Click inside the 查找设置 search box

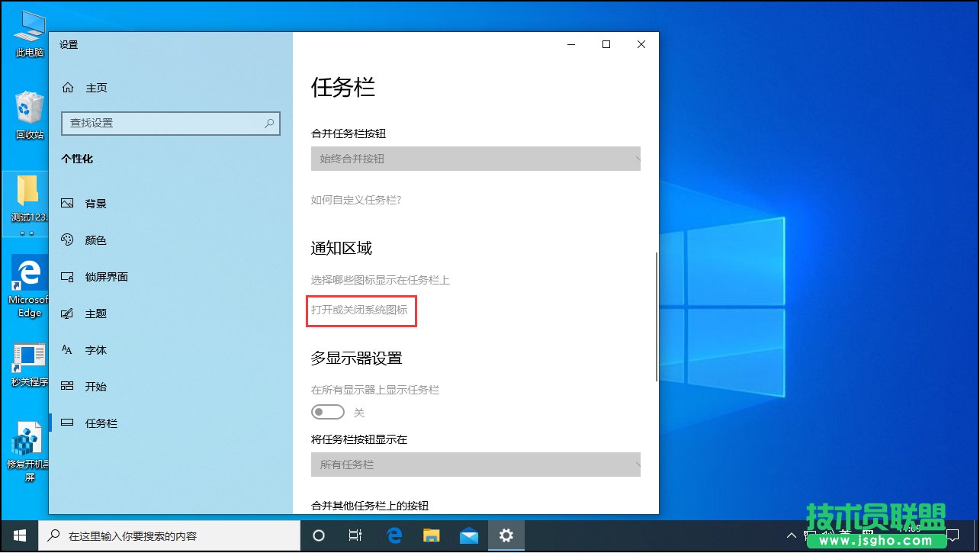pos(169,123)
